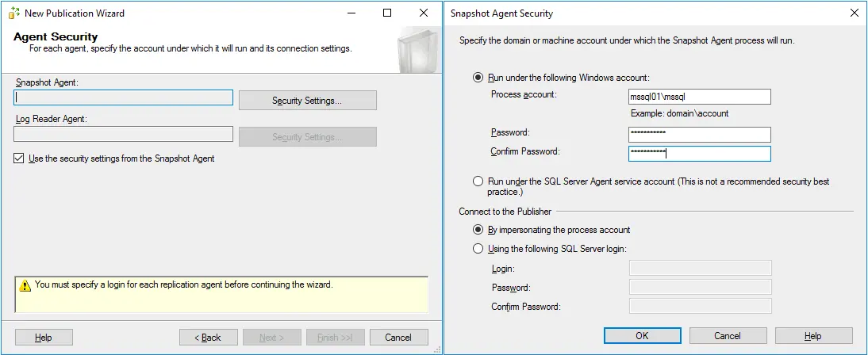This screenshot has height=355, width=868.
Task: Click the 'Snapshot Agent:' label in the wizard
Action: [48, 82]
